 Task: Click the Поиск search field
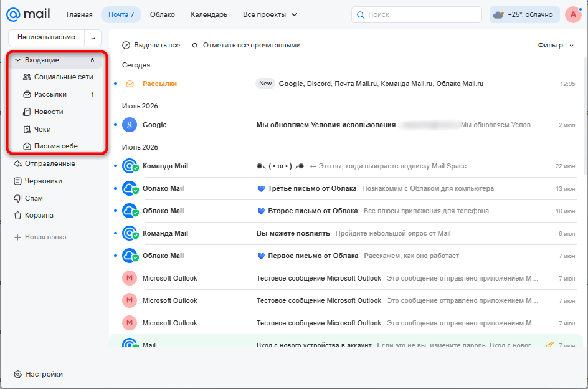point(417,14)
